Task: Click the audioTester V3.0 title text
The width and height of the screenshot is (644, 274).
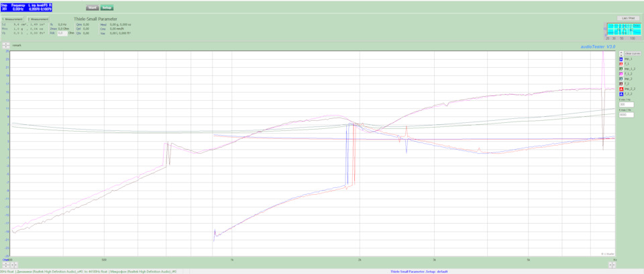Action: point(598,47)
